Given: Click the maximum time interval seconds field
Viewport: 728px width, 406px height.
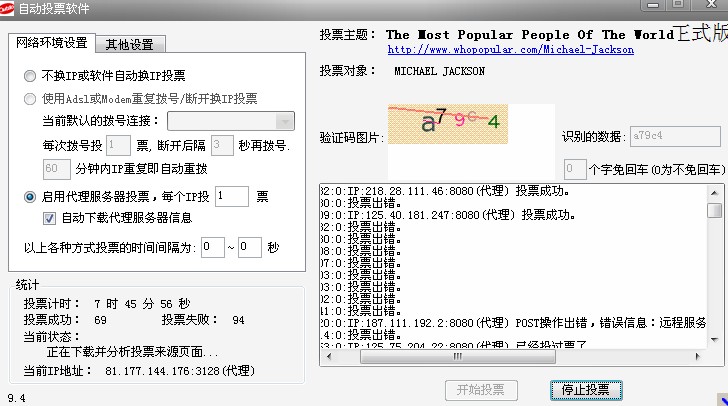Looking at the screenshot, I should coord(249,247).
